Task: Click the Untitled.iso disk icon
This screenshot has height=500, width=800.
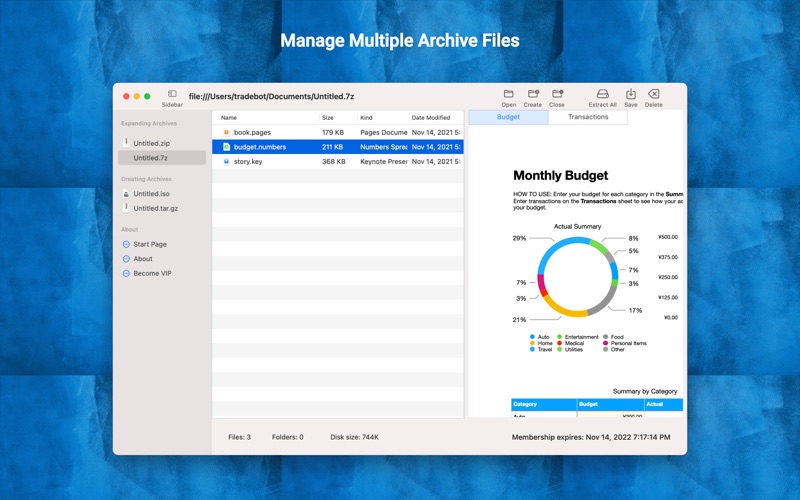Action: tap(126, 194)
